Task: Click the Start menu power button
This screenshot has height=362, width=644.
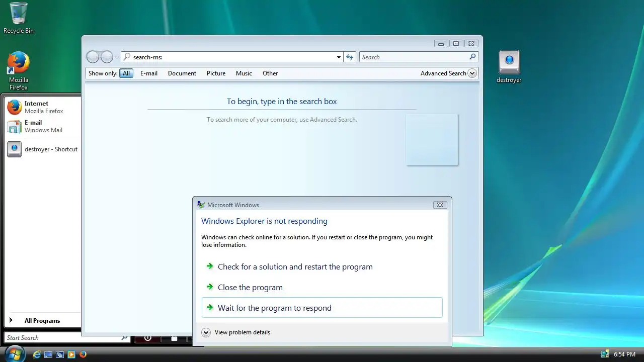Action: point(148,338)
